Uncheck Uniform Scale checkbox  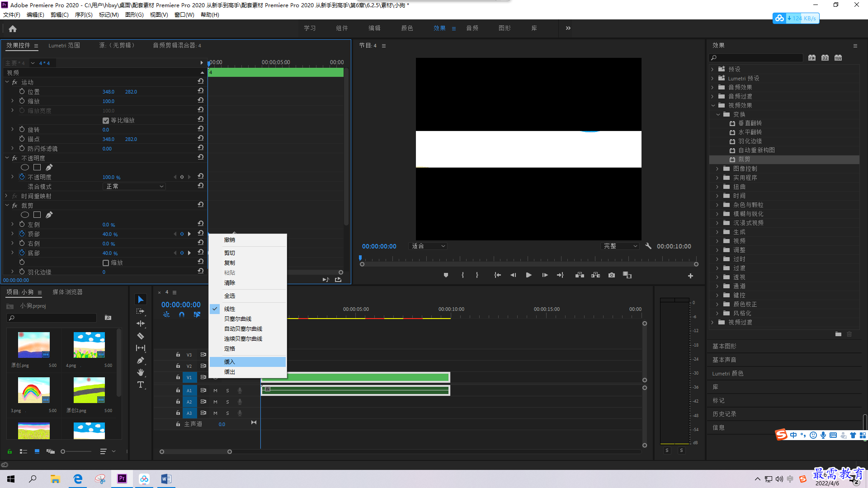[106, 121]
